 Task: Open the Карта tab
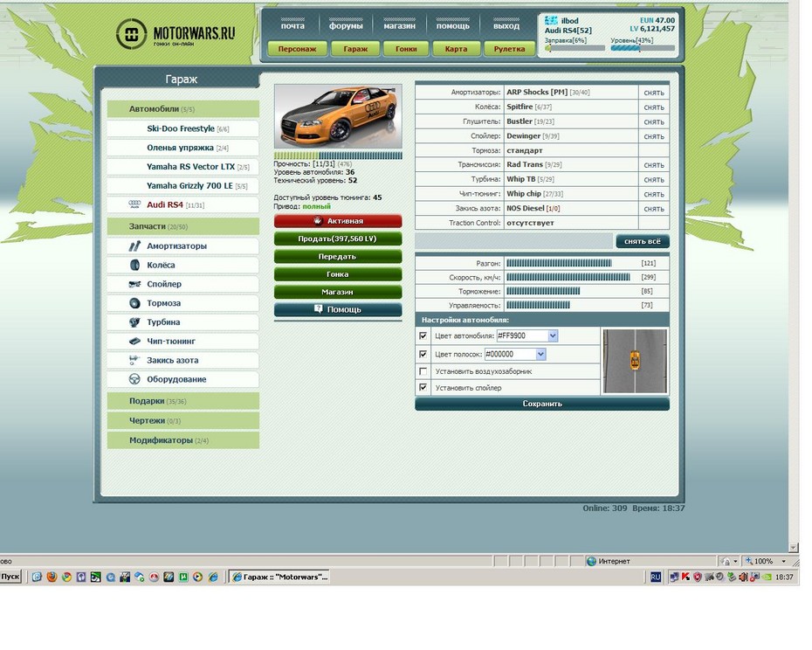click(456, 49)
